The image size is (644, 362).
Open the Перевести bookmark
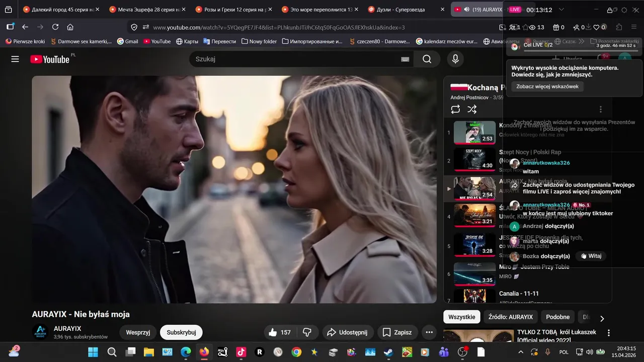219,41
